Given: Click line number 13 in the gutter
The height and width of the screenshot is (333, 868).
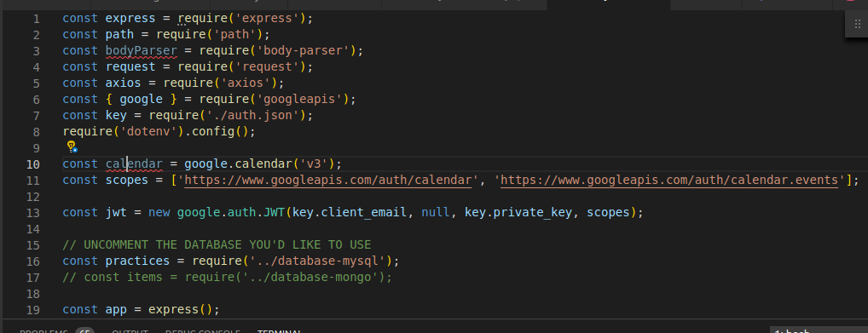Looking at the screenshot, I should point(32,213).
